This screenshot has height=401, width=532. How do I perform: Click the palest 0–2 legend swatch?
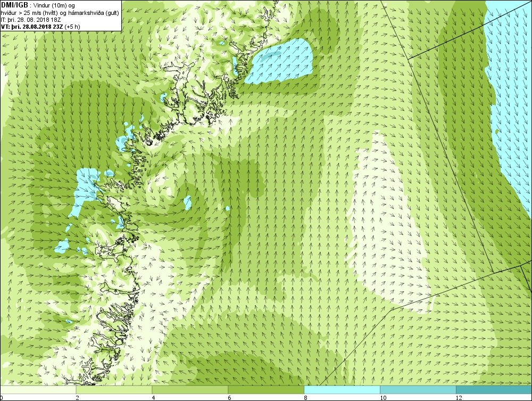(x=38, y=389)
